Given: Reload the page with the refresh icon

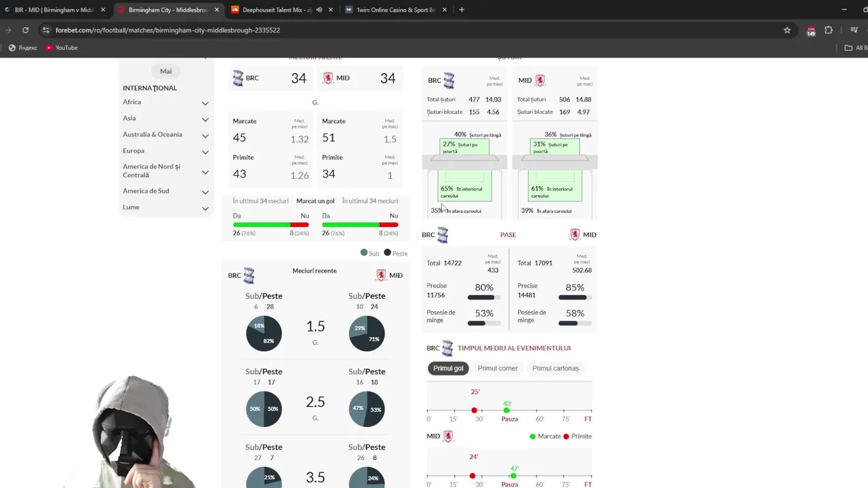Looking at the screenshot, I should pos(25,30).
